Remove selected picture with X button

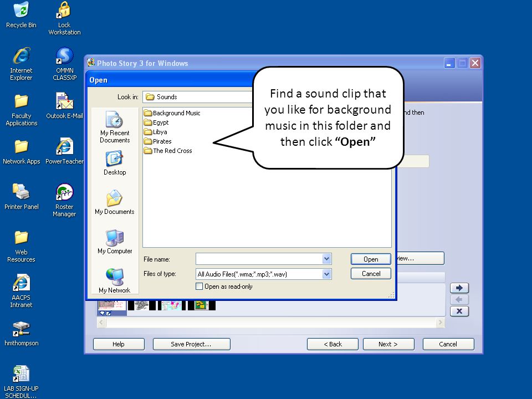tap(459, 311)
